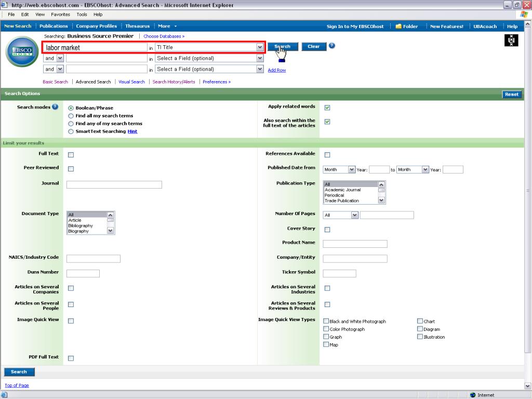
Task: Check the Map image type
Action: point(326,344)
